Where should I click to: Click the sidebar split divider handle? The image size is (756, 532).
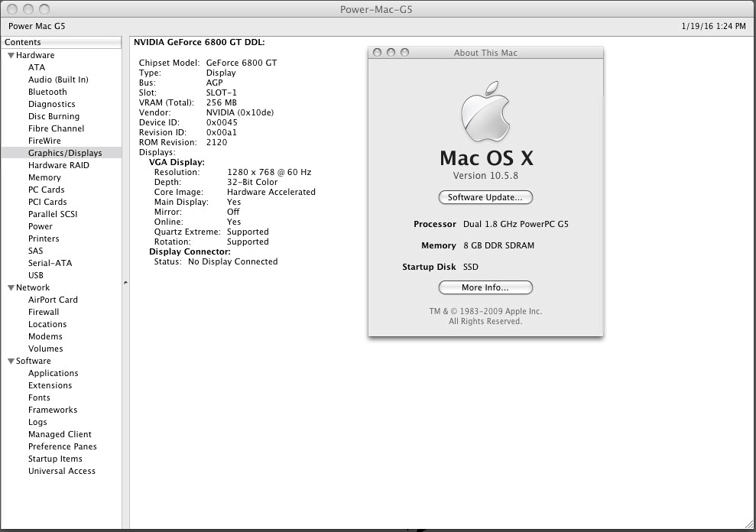coord(125,283)
